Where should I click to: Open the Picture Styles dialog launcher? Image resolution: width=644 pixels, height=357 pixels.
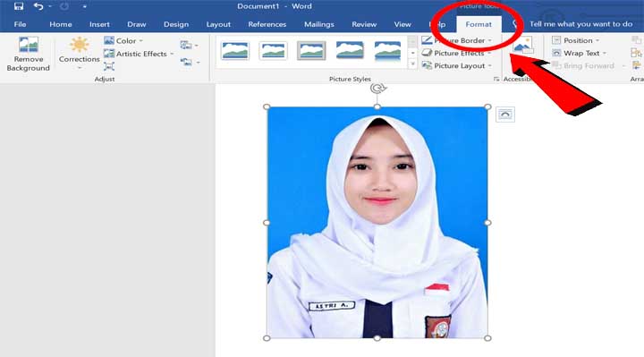pyautogui.click(x=496, y=79)
